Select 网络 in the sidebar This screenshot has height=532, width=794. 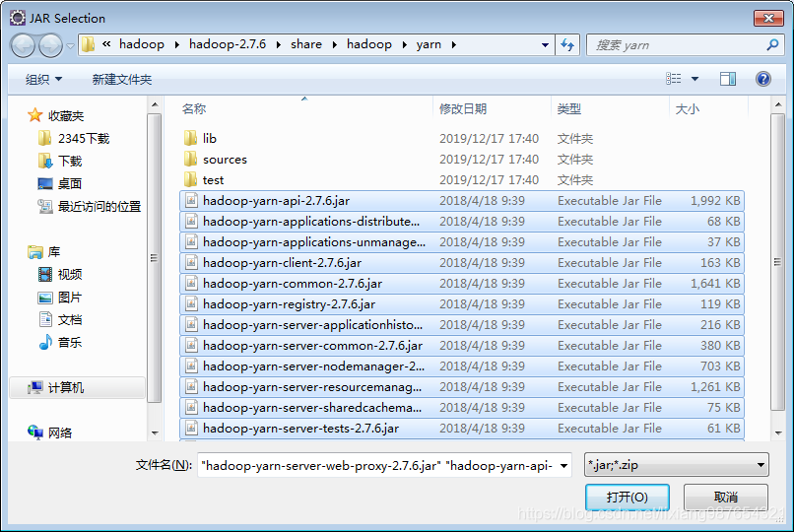(x=49, y=432)
